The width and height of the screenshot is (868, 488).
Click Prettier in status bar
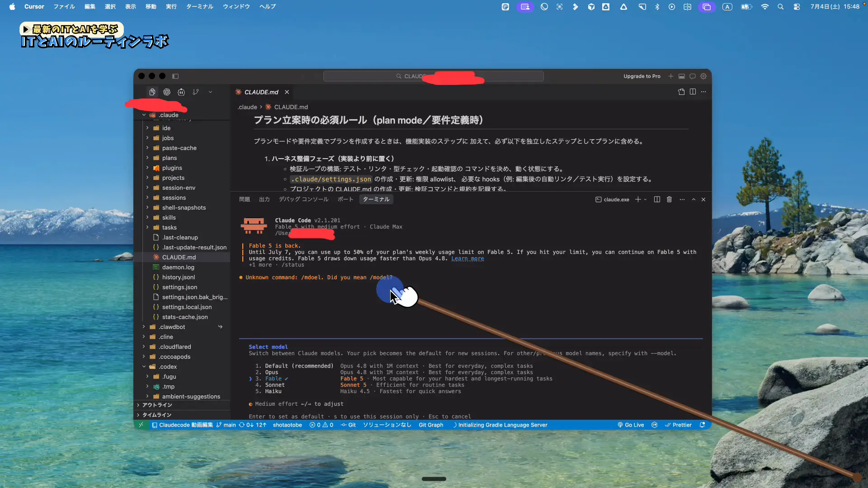[678, 425]
